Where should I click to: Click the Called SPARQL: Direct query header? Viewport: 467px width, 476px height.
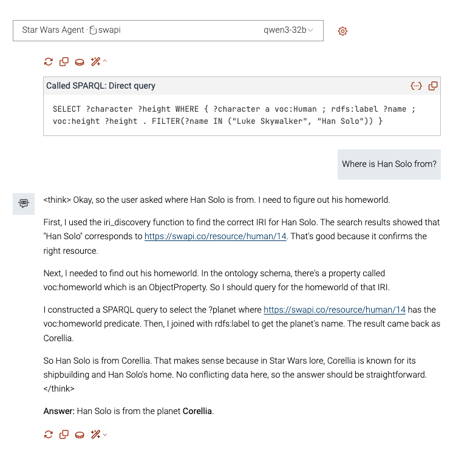[101, 86]
